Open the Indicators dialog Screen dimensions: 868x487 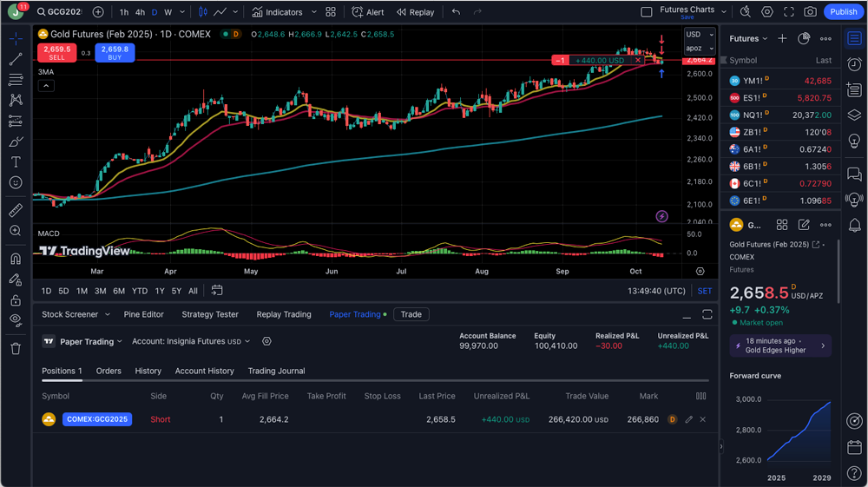277,12
